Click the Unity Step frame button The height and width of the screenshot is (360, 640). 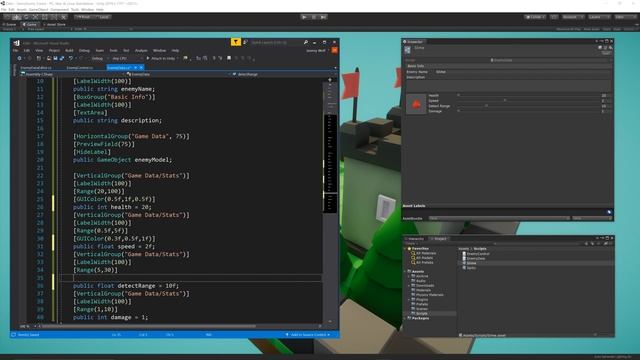pos(323,17)
